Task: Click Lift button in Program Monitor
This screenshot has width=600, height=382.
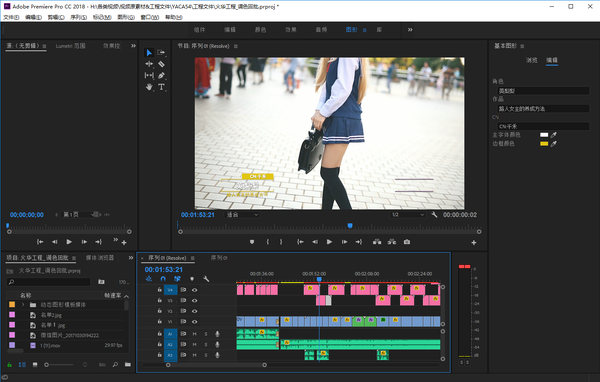Action: point(377,242)
